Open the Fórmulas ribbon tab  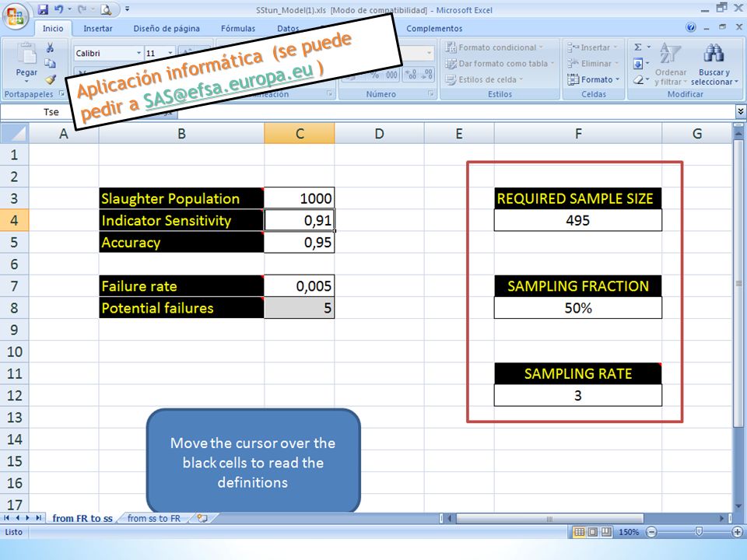click(x=238, y=29)
